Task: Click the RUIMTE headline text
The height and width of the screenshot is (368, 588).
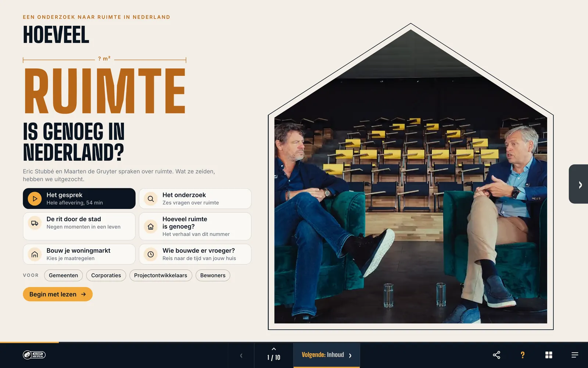Action: [x=105, y=91]
